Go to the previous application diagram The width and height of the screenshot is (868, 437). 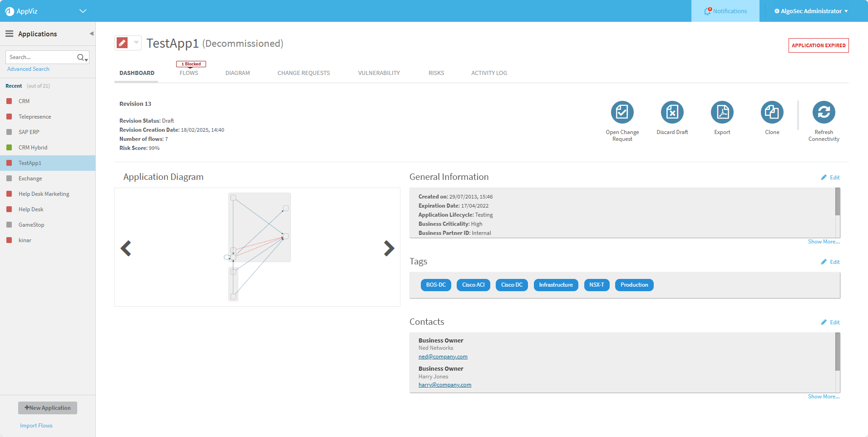(126, 248)
